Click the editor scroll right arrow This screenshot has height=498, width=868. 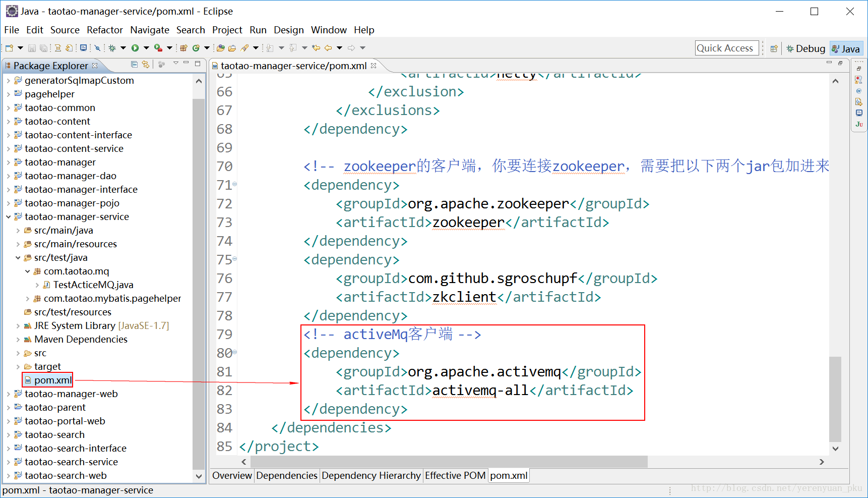click(822, 462)
